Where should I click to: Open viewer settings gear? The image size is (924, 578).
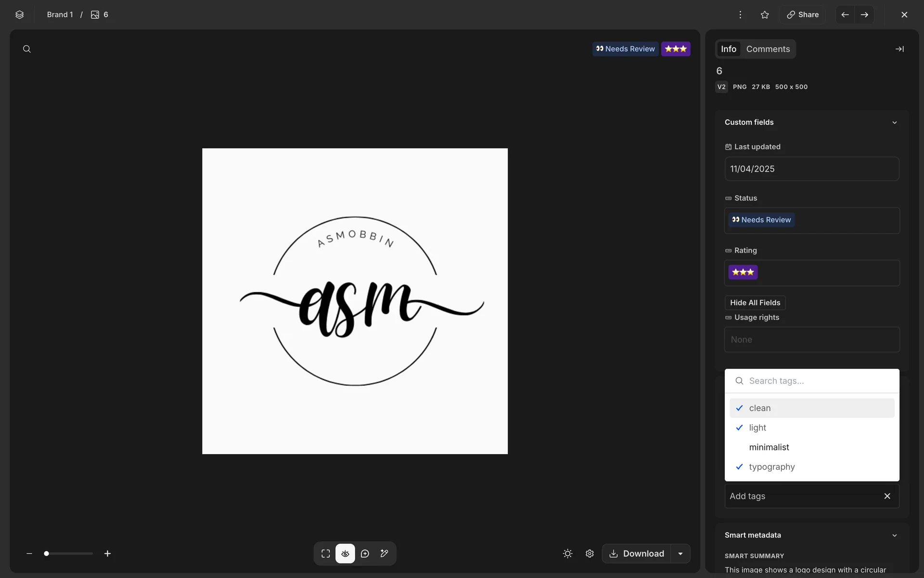[590, 553]
